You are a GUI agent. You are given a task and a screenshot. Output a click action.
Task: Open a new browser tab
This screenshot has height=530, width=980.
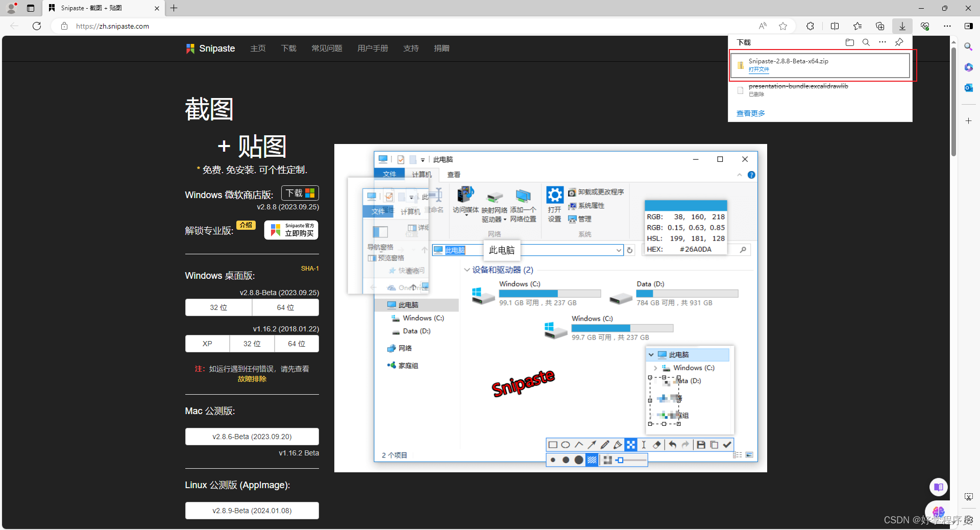[x=174, y=8]
